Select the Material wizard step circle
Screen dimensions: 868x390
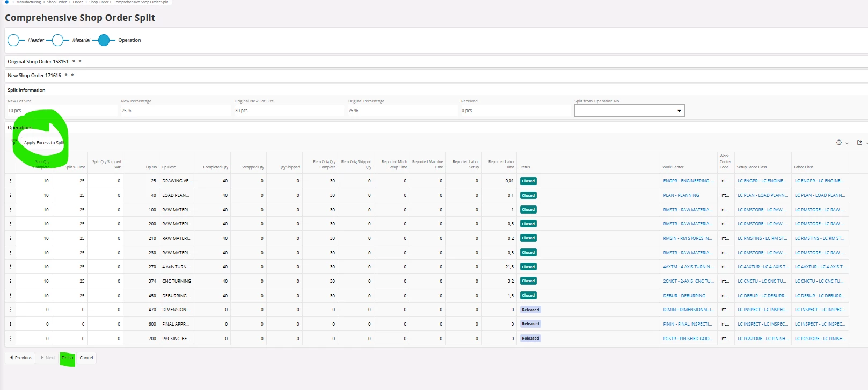(57, 40)
